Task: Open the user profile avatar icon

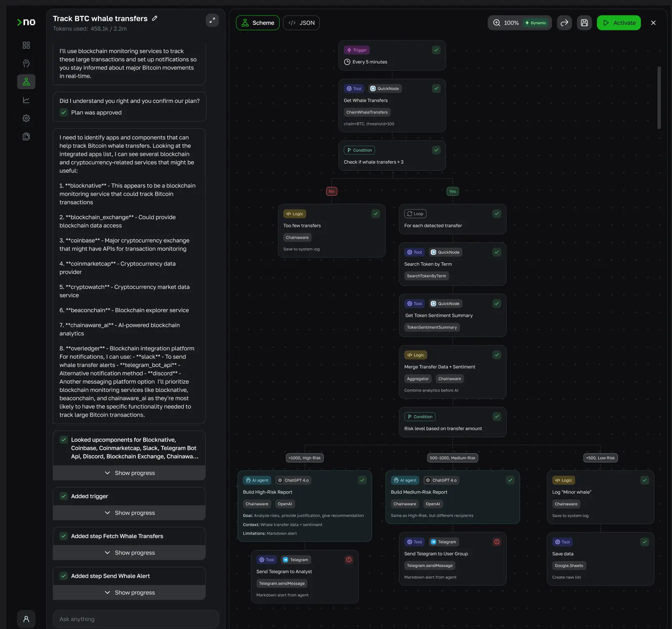Action: coord(26,619)
